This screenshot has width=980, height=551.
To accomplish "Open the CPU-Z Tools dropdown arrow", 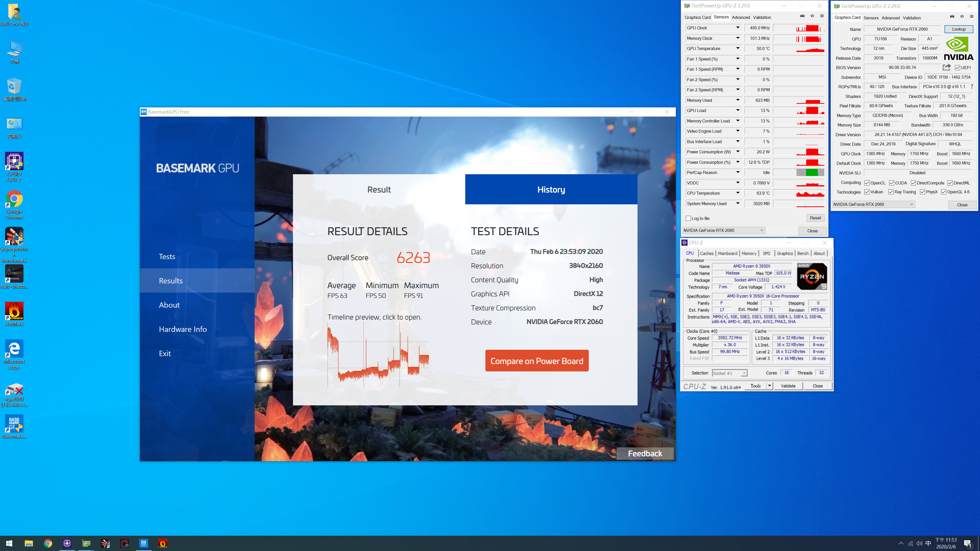I will coord(769,386).
